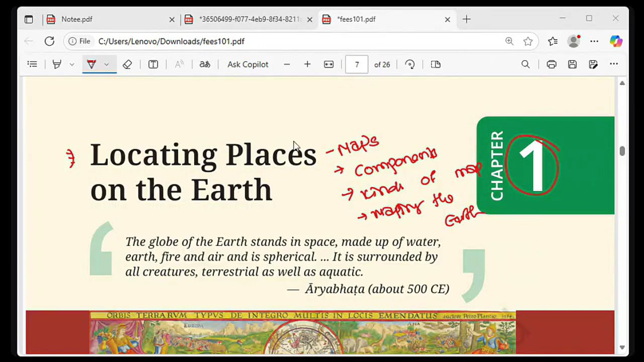Image resolution: width=644 pixels, height=362 pixels.
Task: Select the Erase tool
Action: click(127, 64)
